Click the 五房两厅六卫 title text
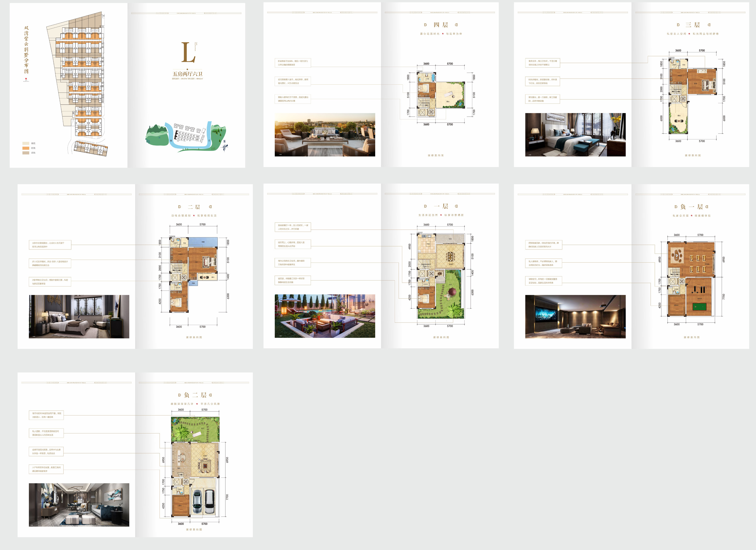The width and height of the screenshot is (756, 550). coord(187,74)
